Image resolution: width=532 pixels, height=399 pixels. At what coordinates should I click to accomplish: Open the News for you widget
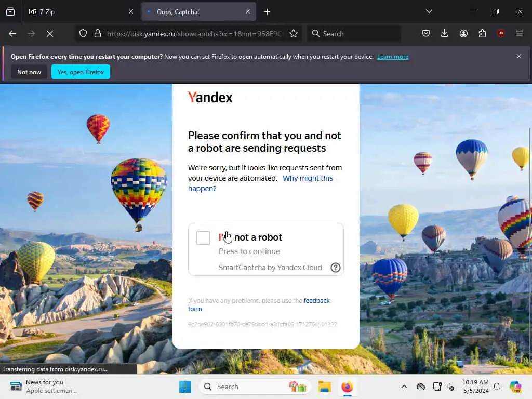click(44, 387)
